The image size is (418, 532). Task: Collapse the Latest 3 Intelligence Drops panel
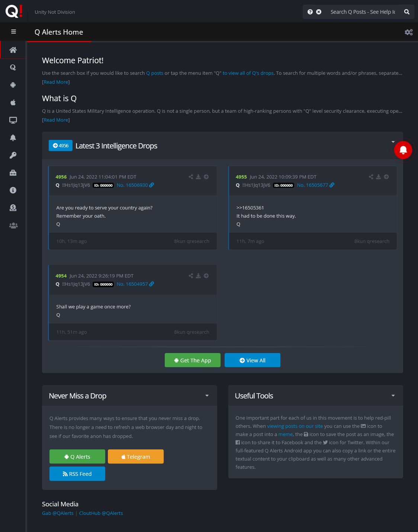tap(393, 142)
